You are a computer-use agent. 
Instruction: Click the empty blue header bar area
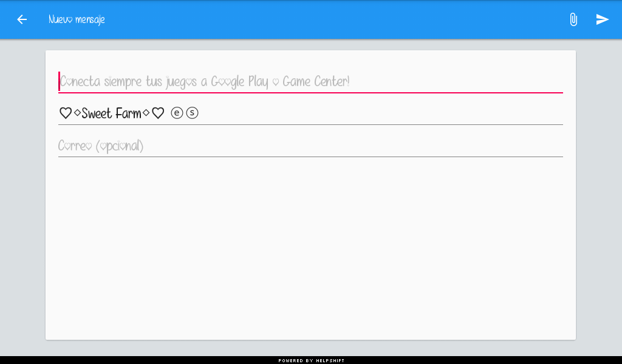pos(337,19)
